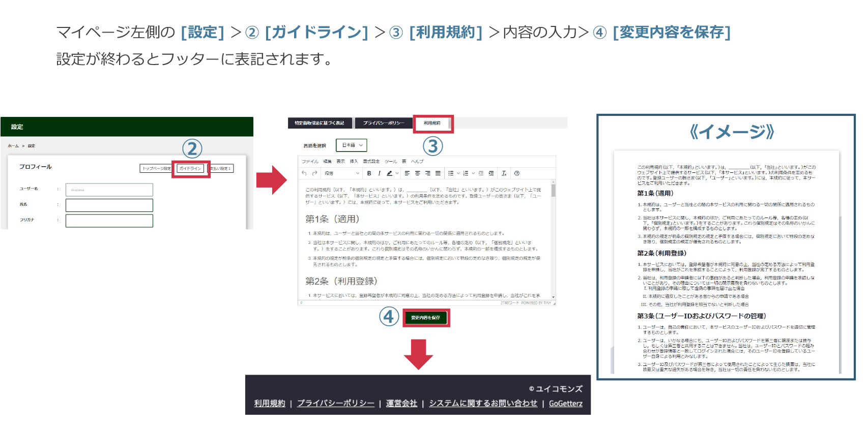Viewport: 868px width, 429px height.
Task: Open the 運営会社 footer link
Action: pyautogui.click(x=401, y=403)
